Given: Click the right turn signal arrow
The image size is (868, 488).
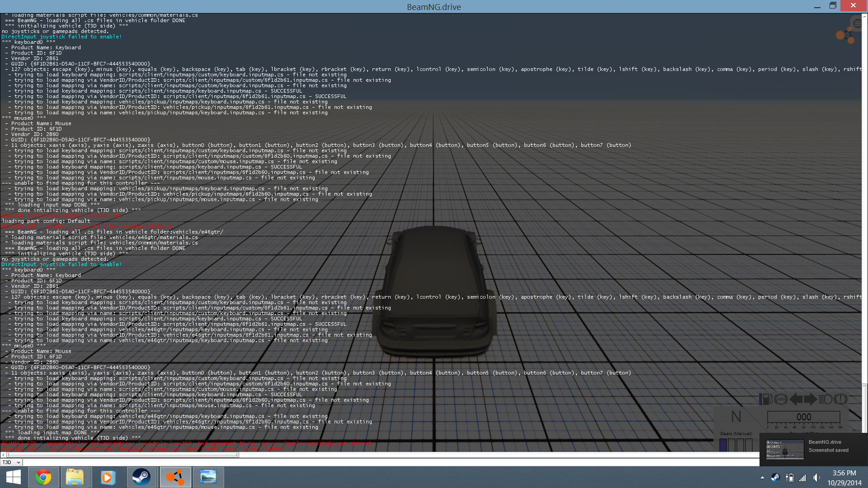Looking at the screenshot, I should click(x=811, y=399).
